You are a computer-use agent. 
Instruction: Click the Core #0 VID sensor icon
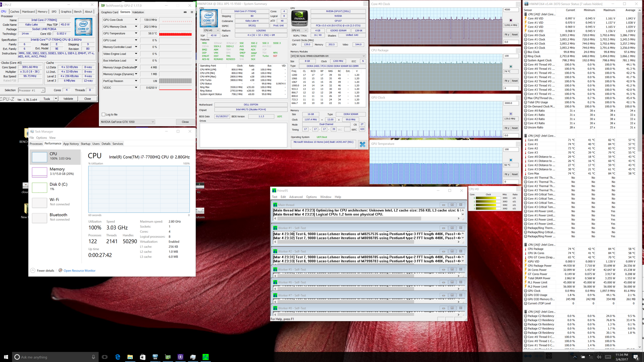tap(526, 18)
